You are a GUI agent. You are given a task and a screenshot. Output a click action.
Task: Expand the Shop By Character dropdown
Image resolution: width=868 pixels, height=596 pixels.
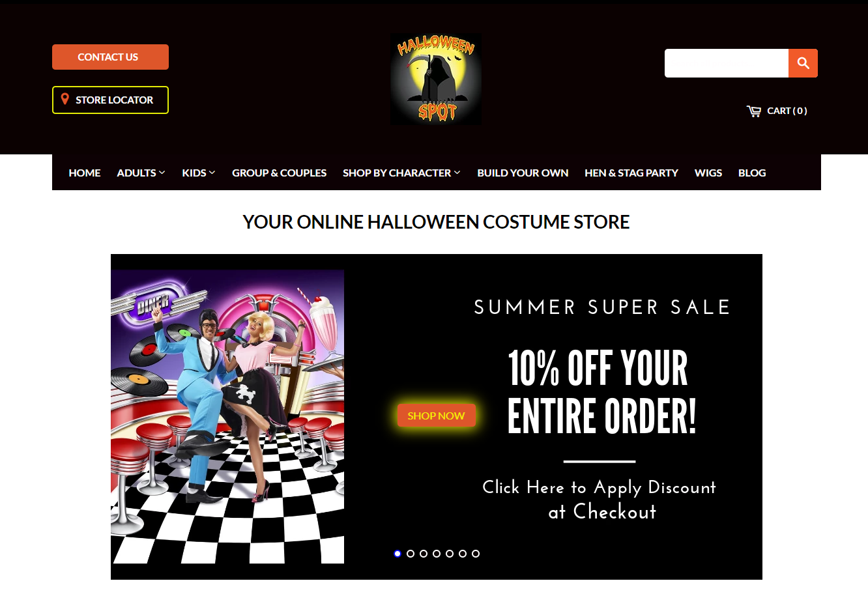point(401,173)
